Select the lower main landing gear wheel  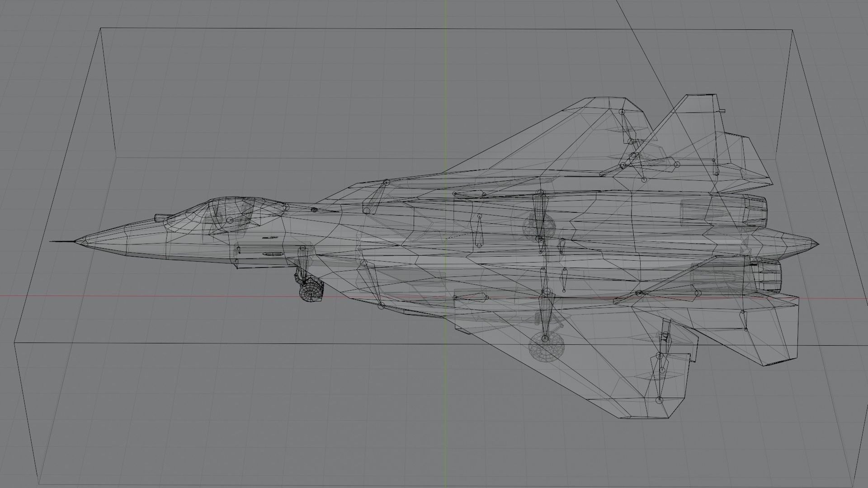[x=547, y=347]
